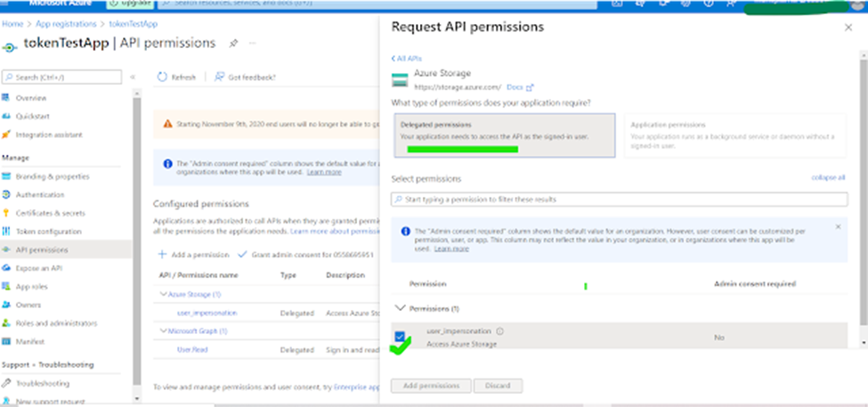
Task: Select API permissions in the sidebar
Action: point(42,249)
